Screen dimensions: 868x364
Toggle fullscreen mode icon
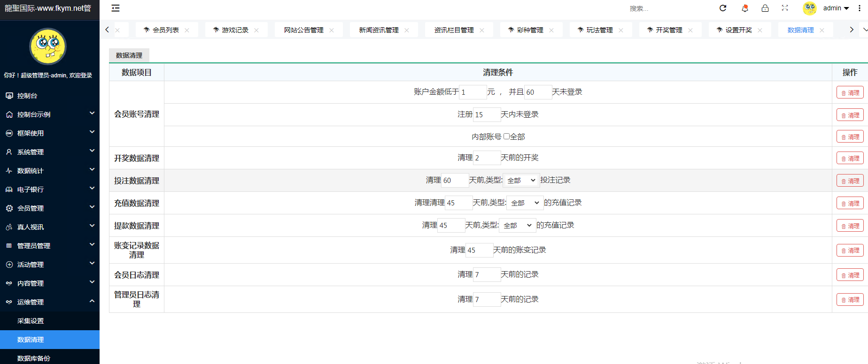[785, 8]
